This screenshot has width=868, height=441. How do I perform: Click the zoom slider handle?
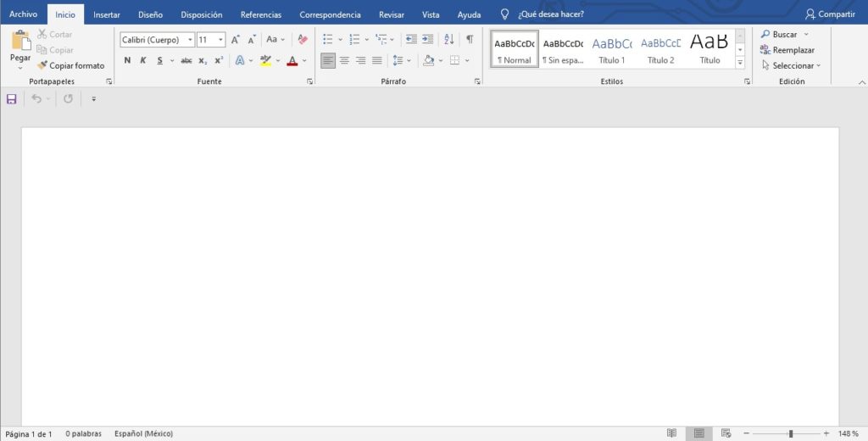(790, 433)
